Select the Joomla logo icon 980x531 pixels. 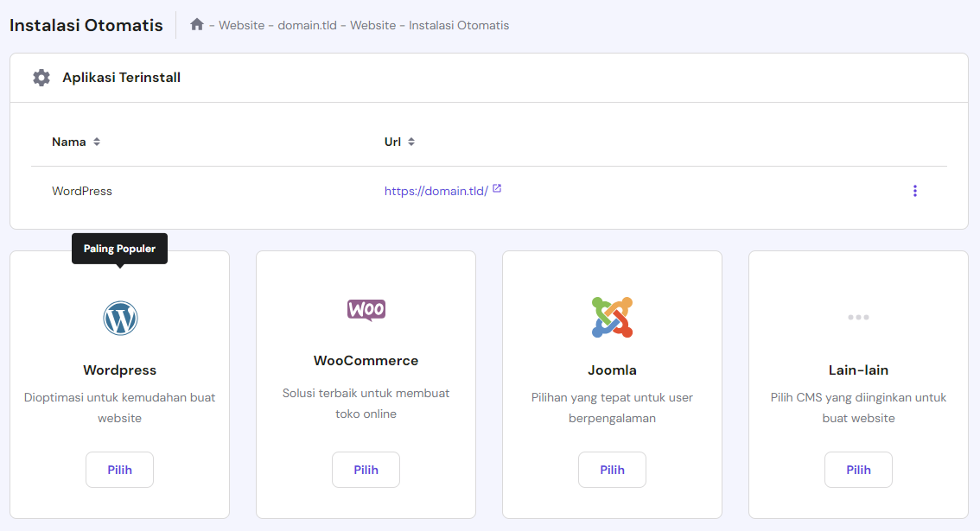(x=612, y=318)
